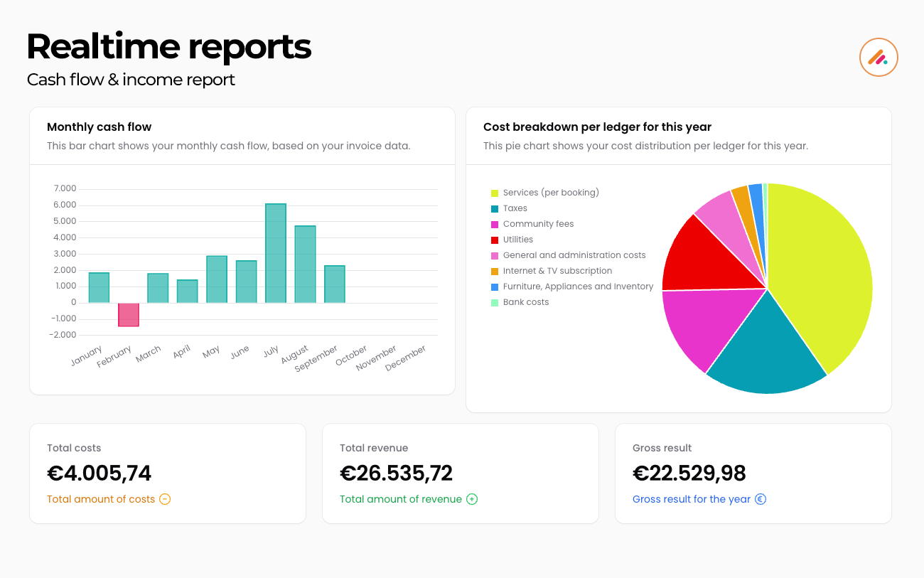Expand the General and administration costs legend item
Image resolution: width=924 pixels, height=578 pixels.
point(575,255)
